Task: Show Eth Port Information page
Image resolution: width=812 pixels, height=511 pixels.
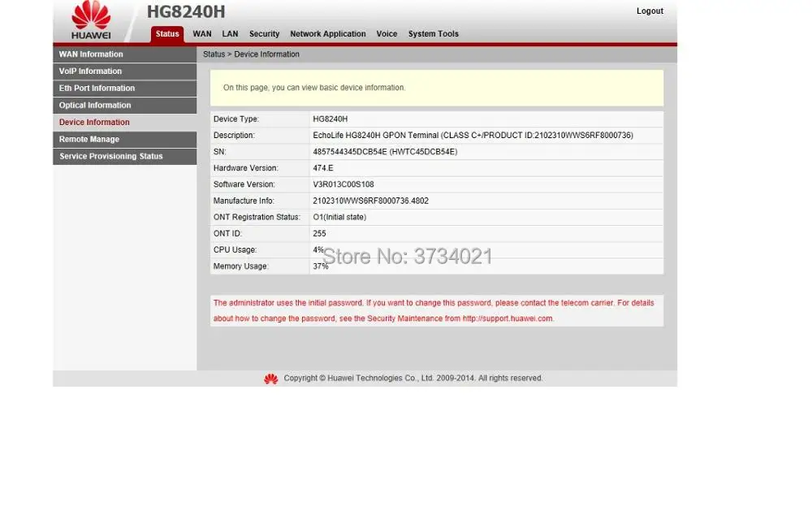Action: tap(125, 89)
